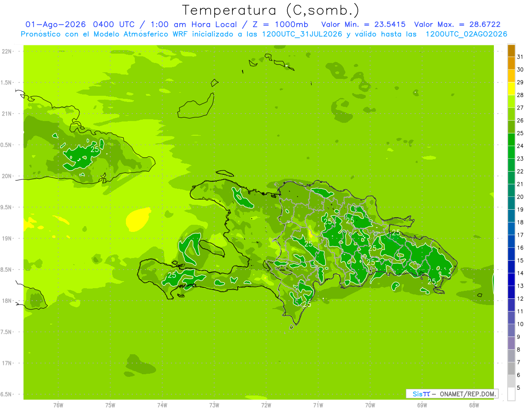
Task: Click the Valor Max. = 28.6722 text
Action: 457,24
